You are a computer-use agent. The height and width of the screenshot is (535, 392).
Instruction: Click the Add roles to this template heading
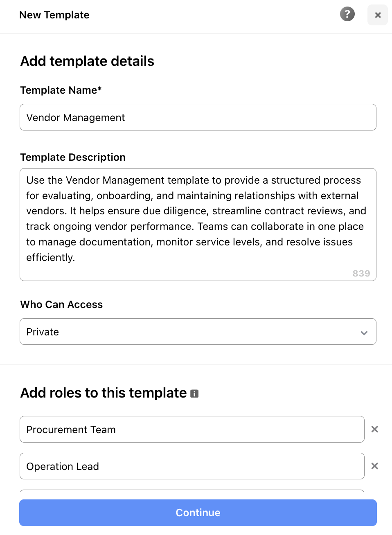coord(104,393)
